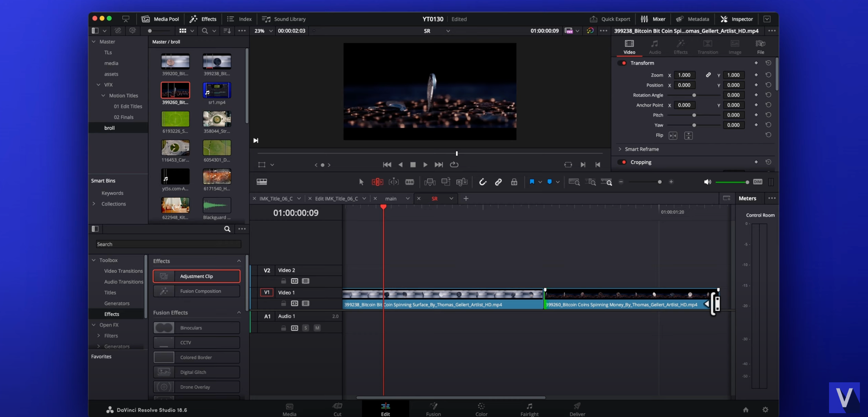Toggle the Zoom X/Y link icon
The height and width of the screenshot is (417, 868).
pyautogui.click(x=708, y=75)
